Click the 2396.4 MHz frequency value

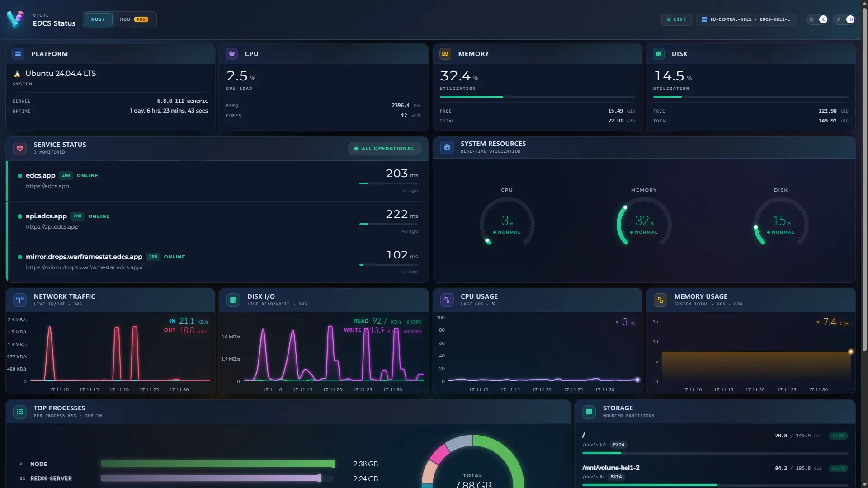pyautogui.click(x=406, y=105)
